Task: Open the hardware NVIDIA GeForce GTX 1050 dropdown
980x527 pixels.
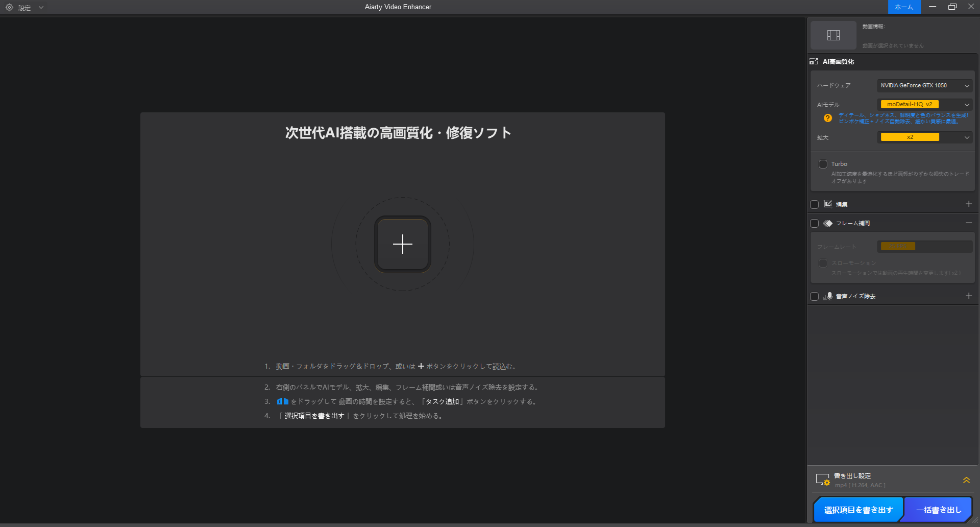Action: click(924, 85)
